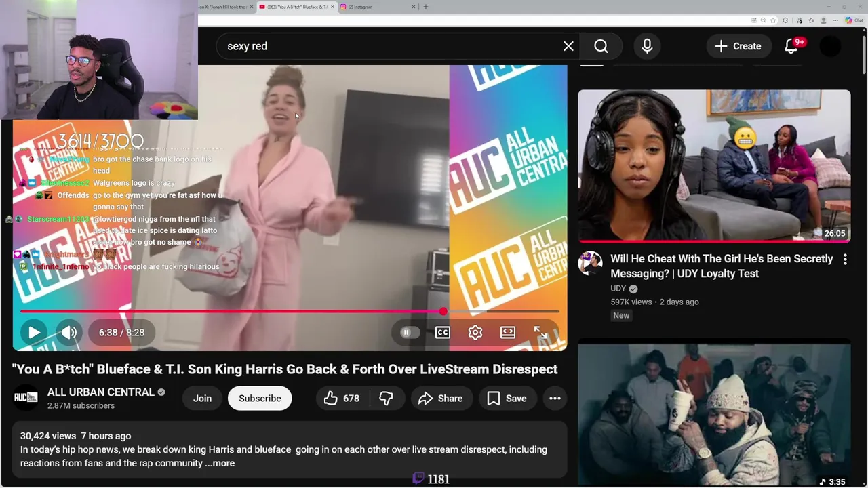Open the notifications bell
The image size is (868, 488).
(791, 46)
